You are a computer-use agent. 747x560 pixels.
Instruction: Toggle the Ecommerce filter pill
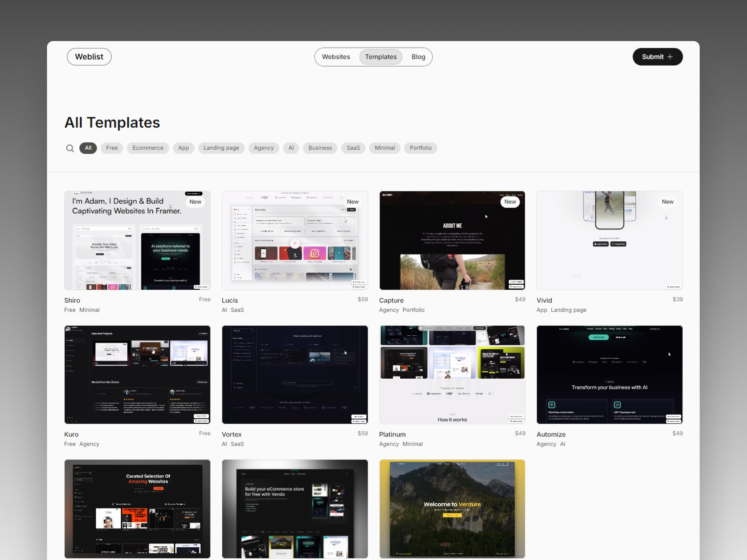[148, 148]
